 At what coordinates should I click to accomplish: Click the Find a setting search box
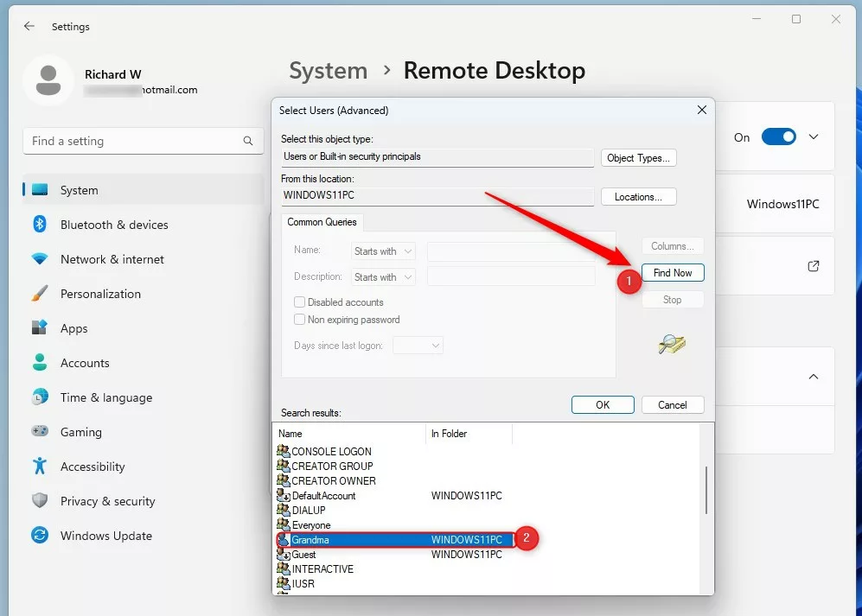pyautogui.click(x=143, y=141)
